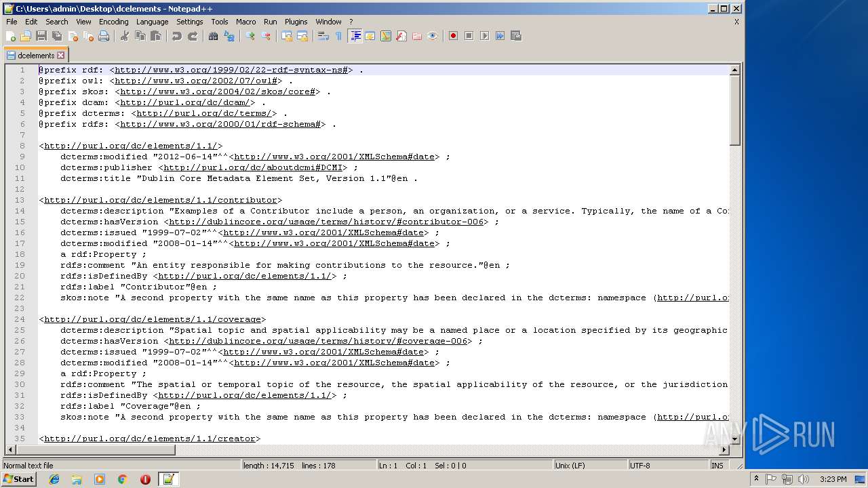The image size is (868, 488).
Task: Open the Language menu
Action: [152, 22]
